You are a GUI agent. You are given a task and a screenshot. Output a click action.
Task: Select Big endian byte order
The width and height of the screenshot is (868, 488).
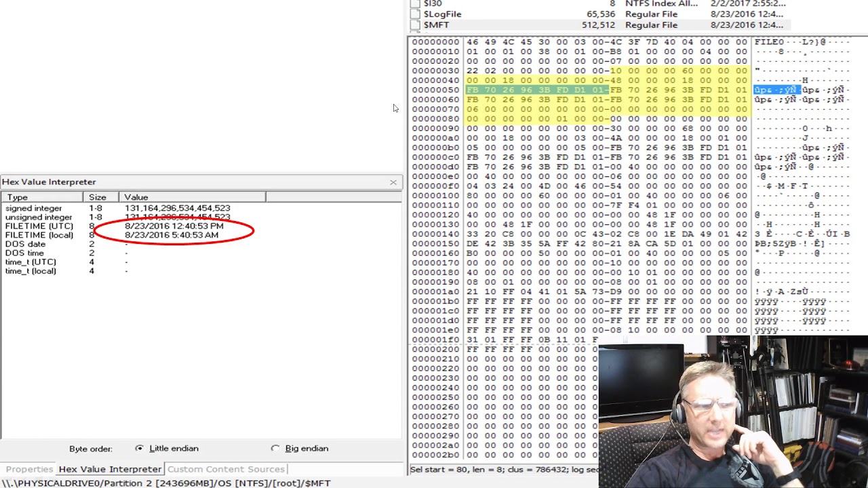tap(275, 449)
